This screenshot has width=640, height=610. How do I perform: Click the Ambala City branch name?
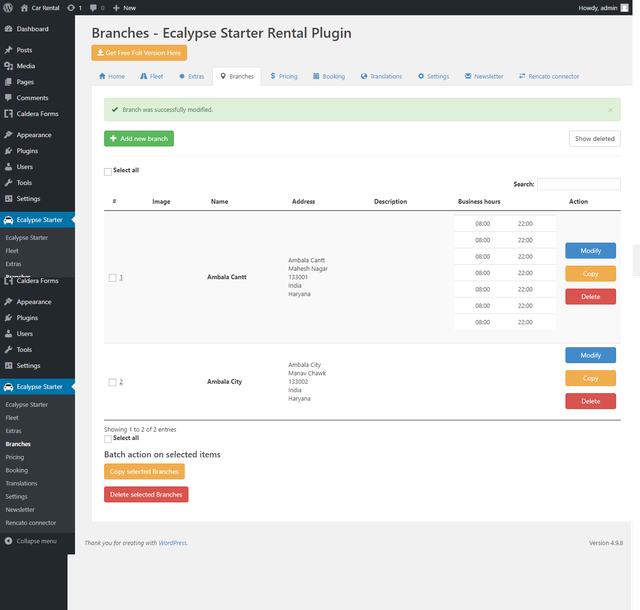[224, 381]
